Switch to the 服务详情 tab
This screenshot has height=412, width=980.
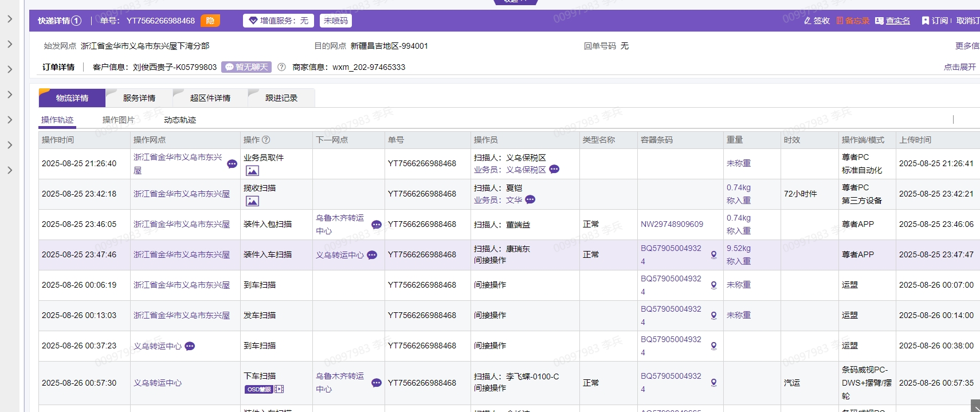point(139,98)
